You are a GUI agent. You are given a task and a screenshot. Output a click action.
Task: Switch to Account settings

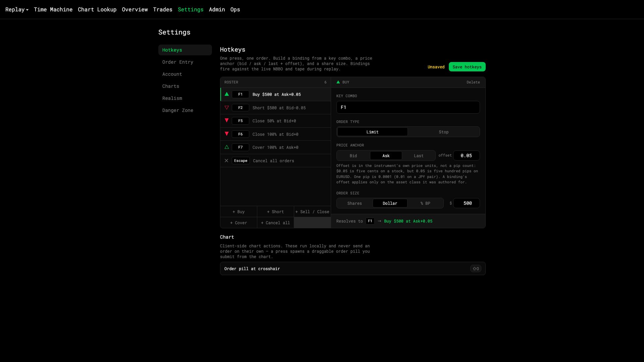[185, 74]
